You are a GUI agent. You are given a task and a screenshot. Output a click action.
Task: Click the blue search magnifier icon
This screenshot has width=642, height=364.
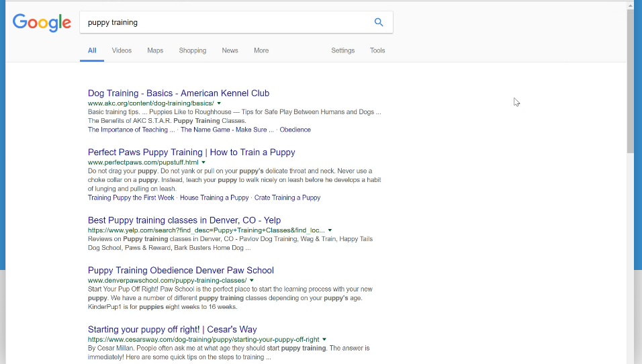click(379, 22)
